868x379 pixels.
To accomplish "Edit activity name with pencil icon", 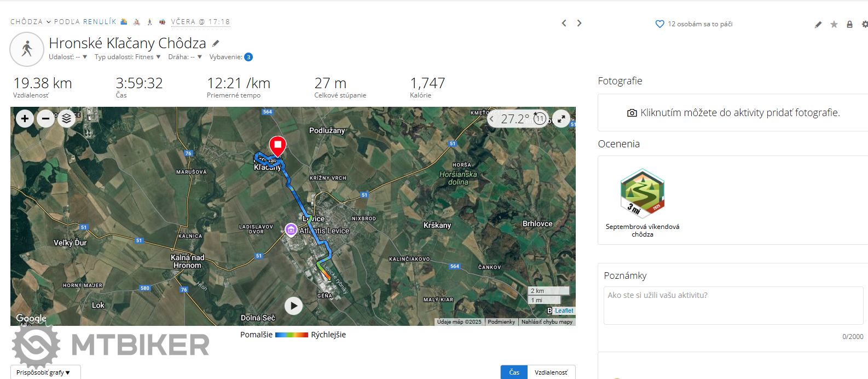I will (216, 43).
